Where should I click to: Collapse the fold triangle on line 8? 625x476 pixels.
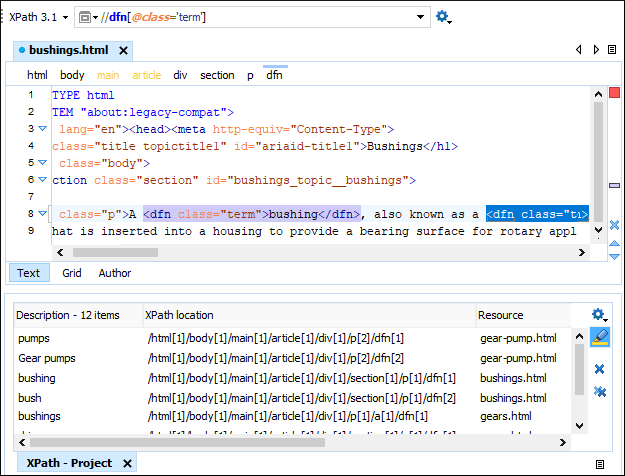(43, 214)
